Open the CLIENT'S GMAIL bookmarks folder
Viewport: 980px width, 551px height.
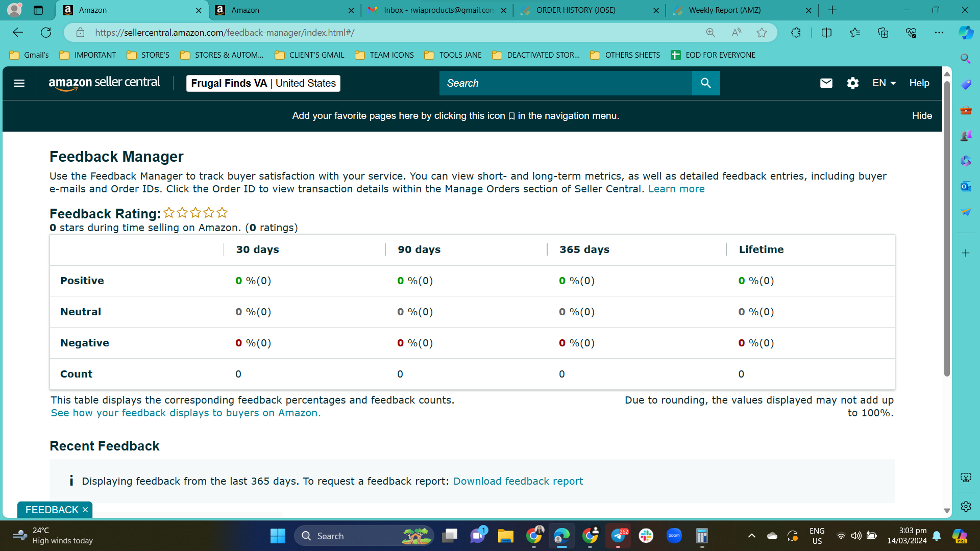[x=309, y=55]
